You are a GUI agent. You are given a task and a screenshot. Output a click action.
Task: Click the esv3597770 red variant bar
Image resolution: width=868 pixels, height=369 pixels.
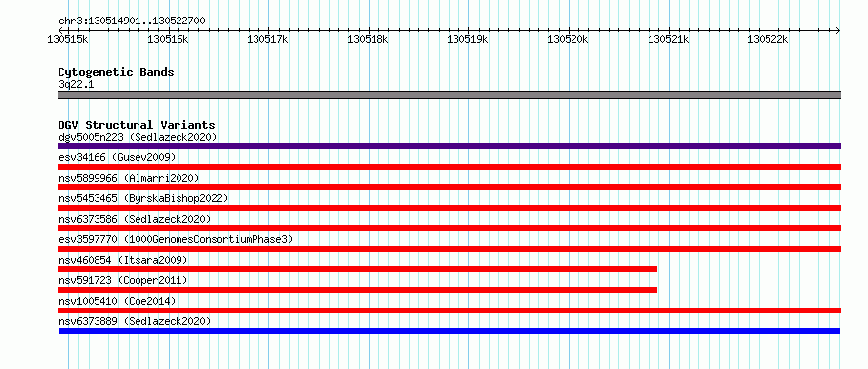[449, 249]
